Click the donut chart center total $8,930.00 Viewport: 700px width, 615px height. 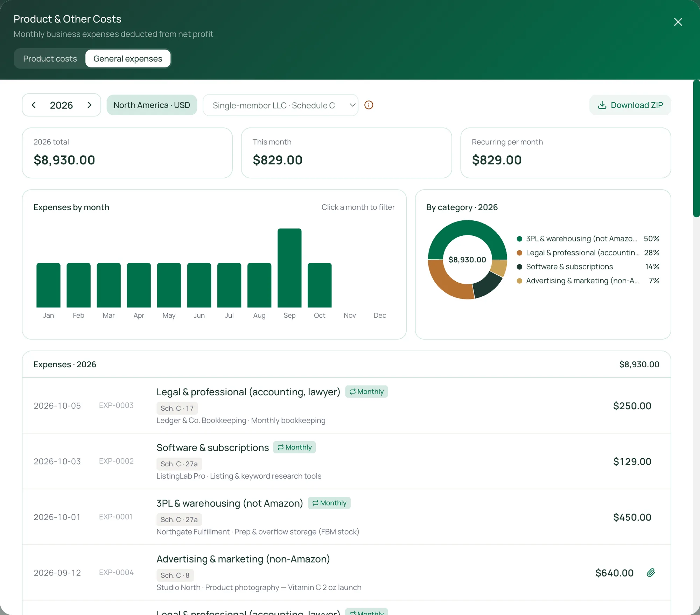pyautogui.click(x=467, y=260)
